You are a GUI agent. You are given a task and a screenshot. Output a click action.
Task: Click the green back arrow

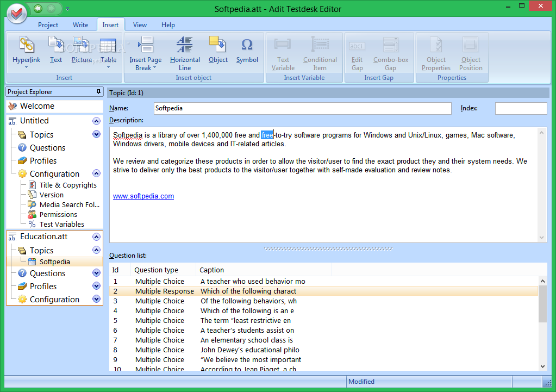[x=38, y=8]
